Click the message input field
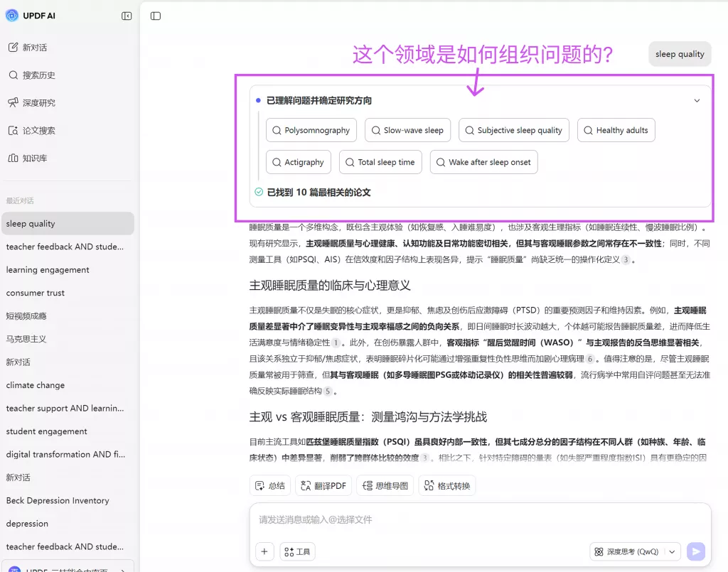 click(x=427, y=519)
